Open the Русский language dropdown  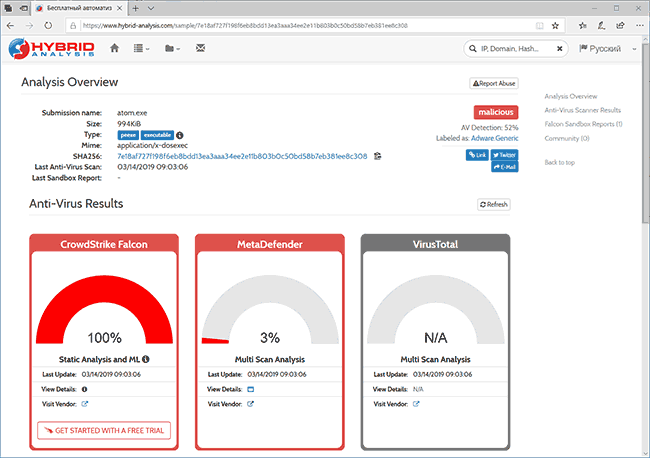(x=607, y=49)
